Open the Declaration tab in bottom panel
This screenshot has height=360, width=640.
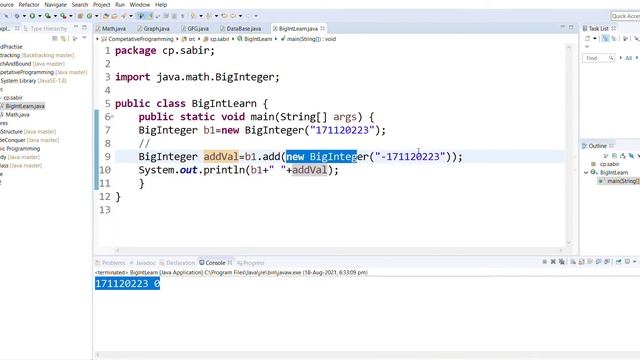pyautogui.click(x=177, y=263)
